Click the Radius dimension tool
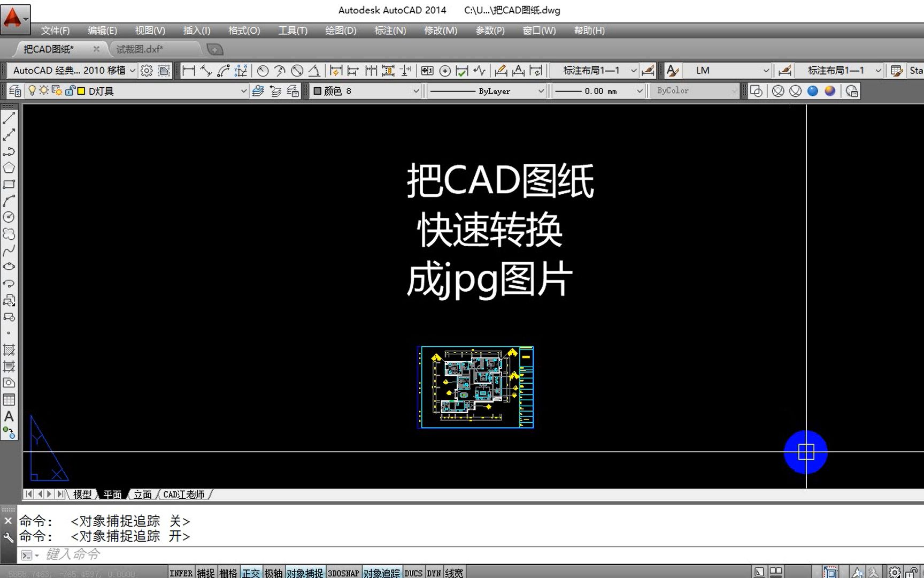 pyautogui.click(x=263, y=71)
